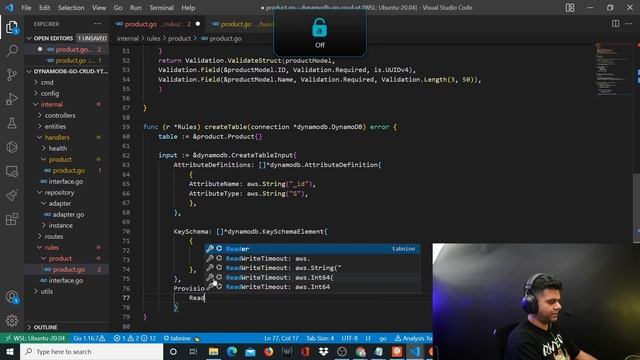Open the Accounts menu icon

[x=12, y=297]
